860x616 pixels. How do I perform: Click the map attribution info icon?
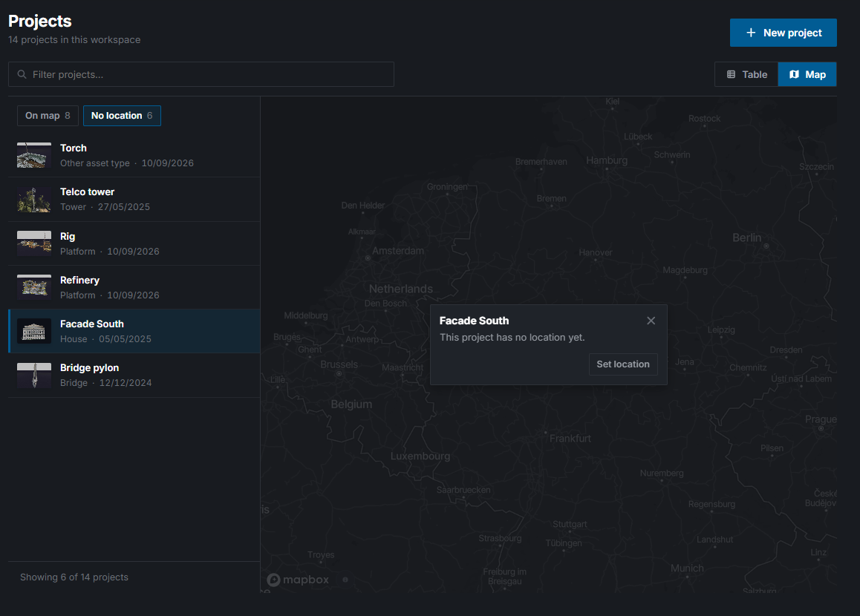pyautogui.click(x=345, y=580)
